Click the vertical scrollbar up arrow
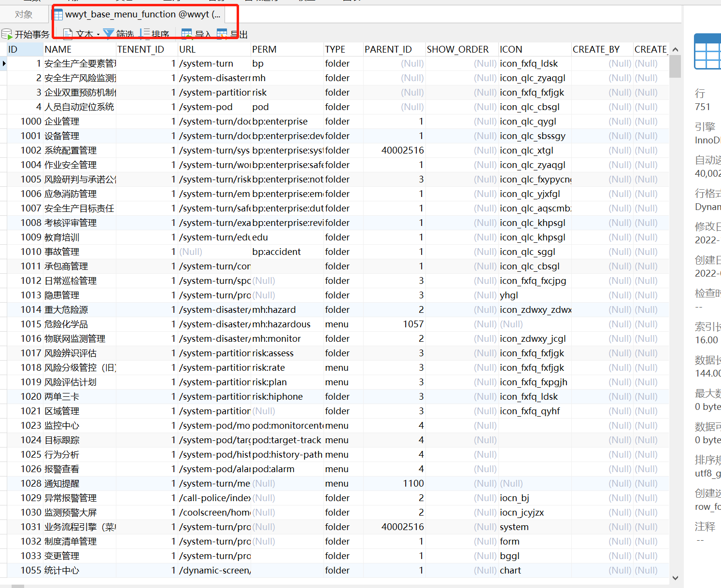This screenshot has width=721, height=588. point(675,49)
